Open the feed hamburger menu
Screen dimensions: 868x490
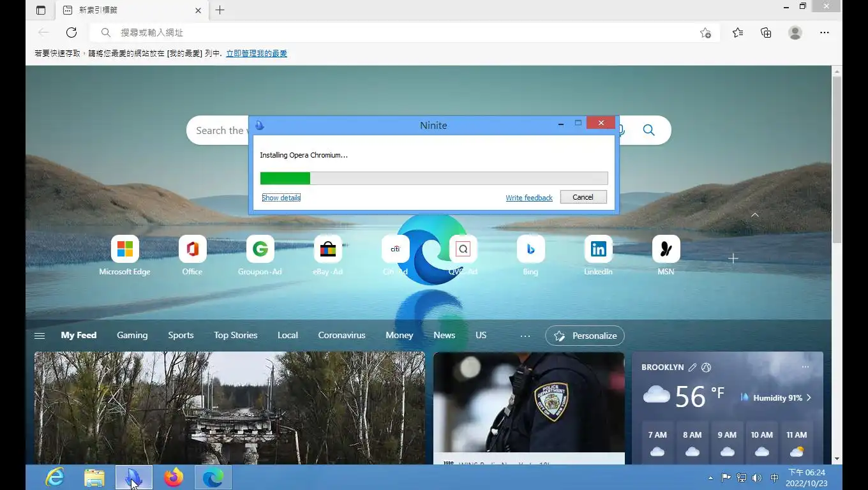click(40, 336)
